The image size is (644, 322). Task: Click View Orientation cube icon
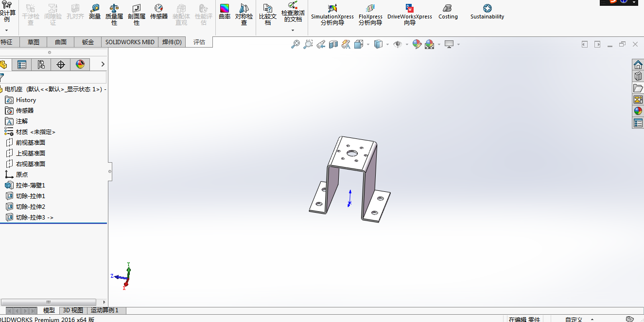359,45
